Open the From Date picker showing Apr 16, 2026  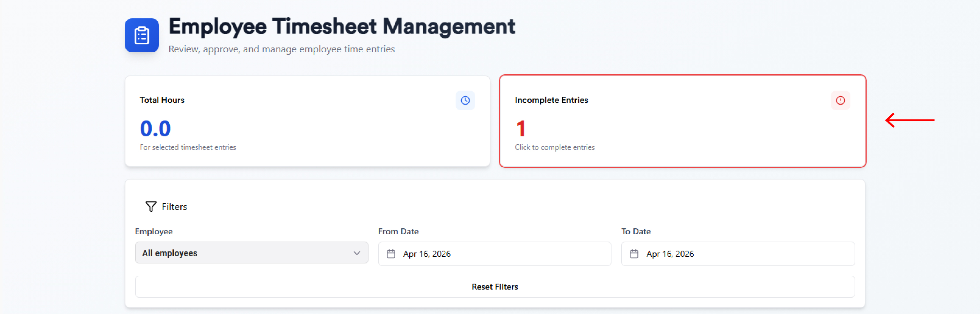495,254
